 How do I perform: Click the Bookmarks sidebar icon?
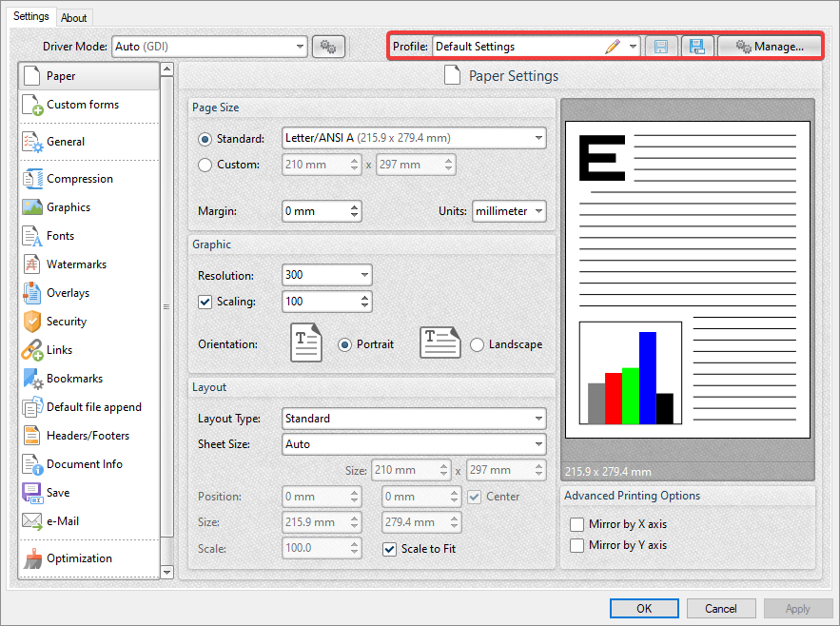tap(31, 378)
